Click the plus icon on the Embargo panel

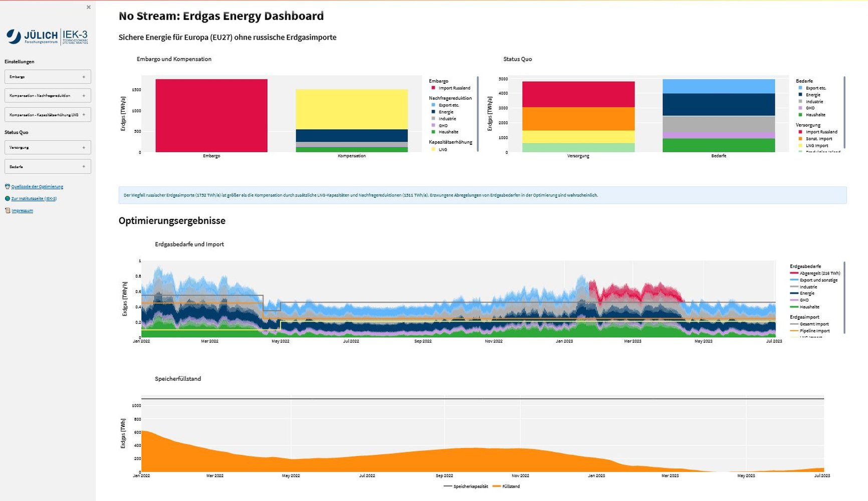pyautogui.click(x=84, y=77)
